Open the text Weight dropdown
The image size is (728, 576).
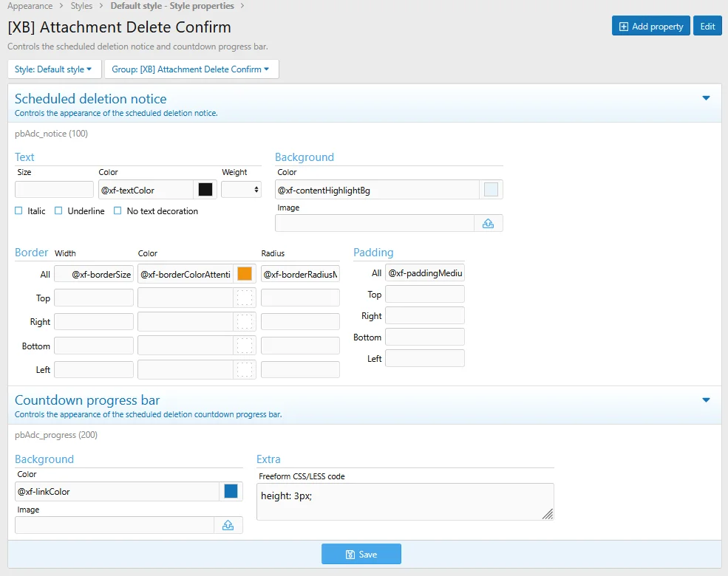(x=242, y=190)
